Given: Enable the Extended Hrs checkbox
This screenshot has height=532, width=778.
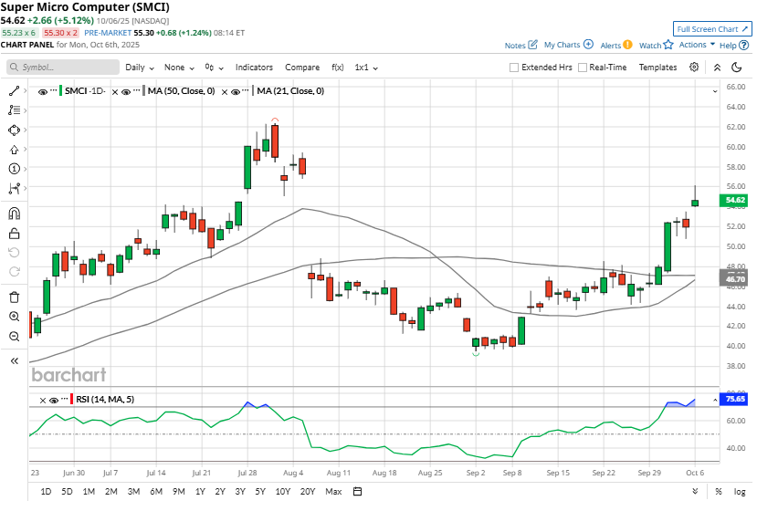Looking at the screenshot, I should point(514,68).
